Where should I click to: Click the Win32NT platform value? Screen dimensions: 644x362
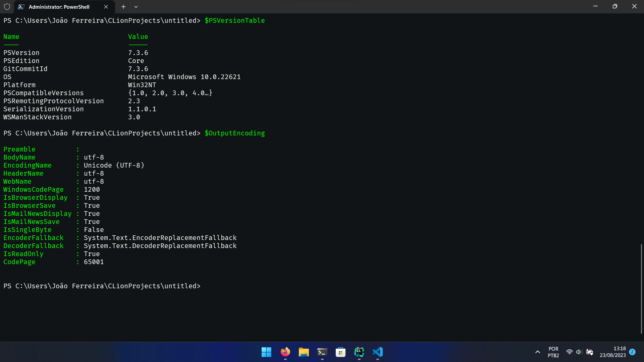[142, 85]
